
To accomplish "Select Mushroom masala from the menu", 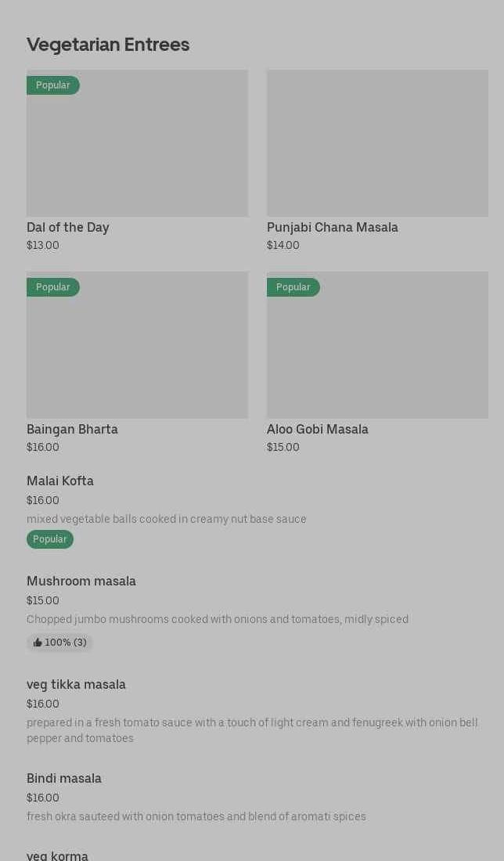I will click(81, 582).
